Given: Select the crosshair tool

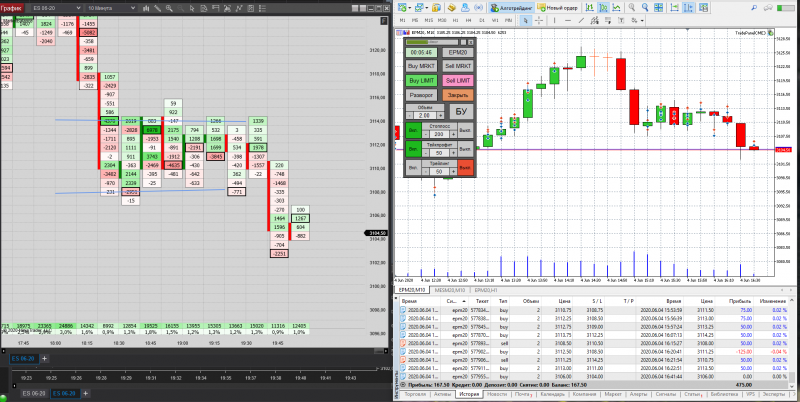Looking at the screenshot, I should click(x=539, y=20).
